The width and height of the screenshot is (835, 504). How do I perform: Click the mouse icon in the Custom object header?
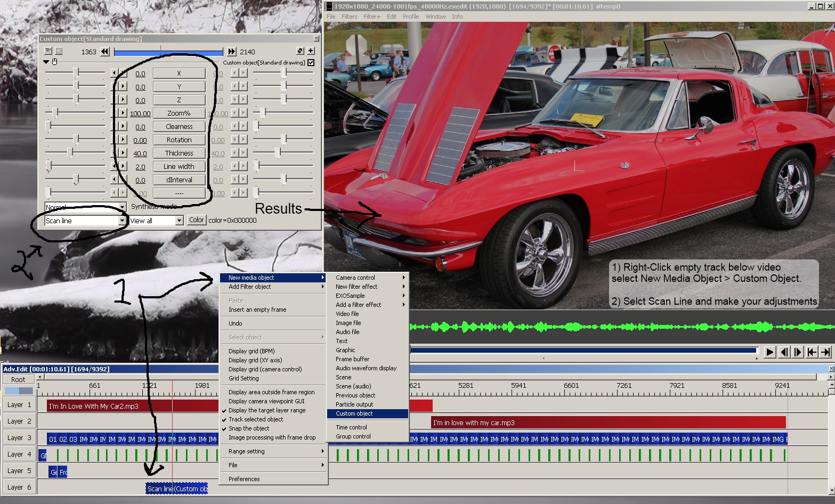54,62
